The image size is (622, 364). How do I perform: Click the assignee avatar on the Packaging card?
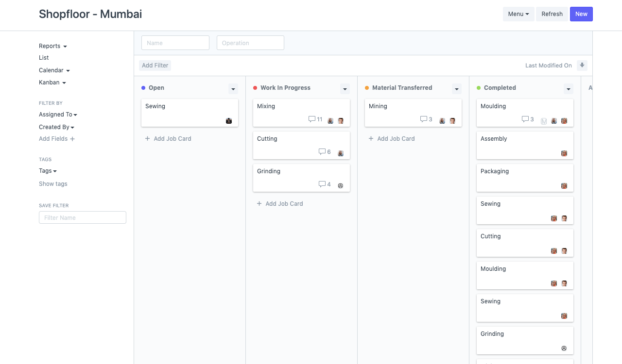564,186
